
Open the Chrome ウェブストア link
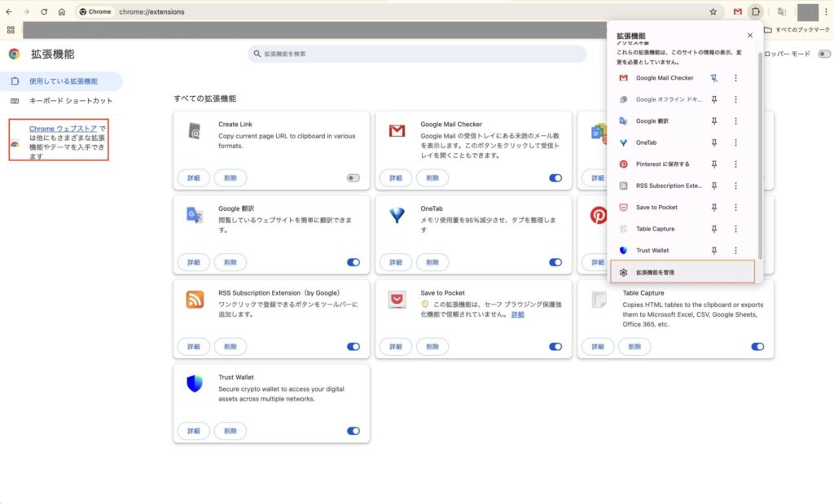63,129
